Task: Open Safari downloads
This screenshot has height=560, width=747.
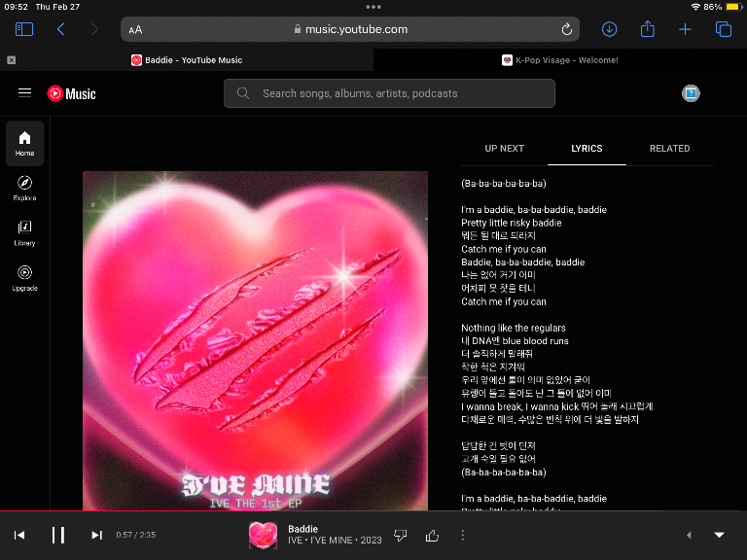Action: coord(609,29)
